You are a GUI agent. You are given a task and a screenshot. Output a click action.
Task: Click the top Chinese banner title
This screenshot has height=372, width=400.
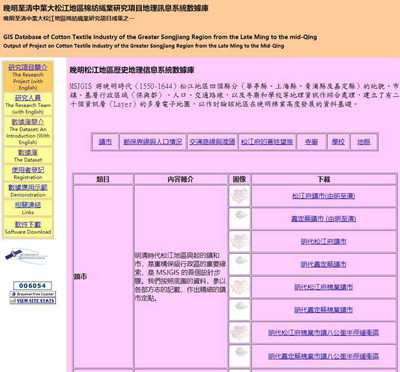click(x=106, y=7)
